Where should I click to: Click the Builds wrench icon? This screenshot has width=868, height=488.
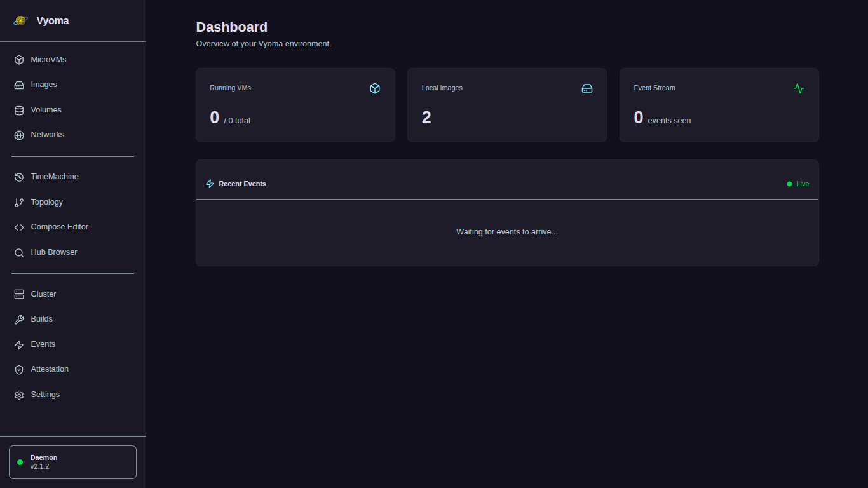[19, 319]
